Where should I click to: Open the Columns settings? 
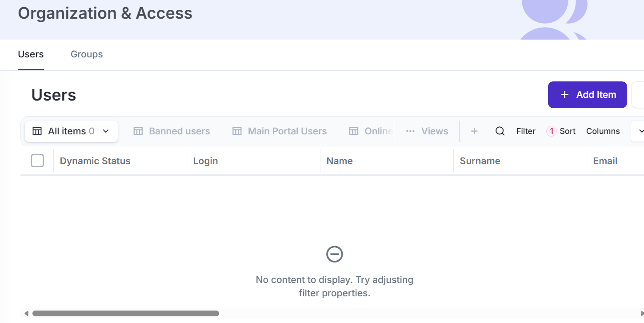click(x=603, y=131)
